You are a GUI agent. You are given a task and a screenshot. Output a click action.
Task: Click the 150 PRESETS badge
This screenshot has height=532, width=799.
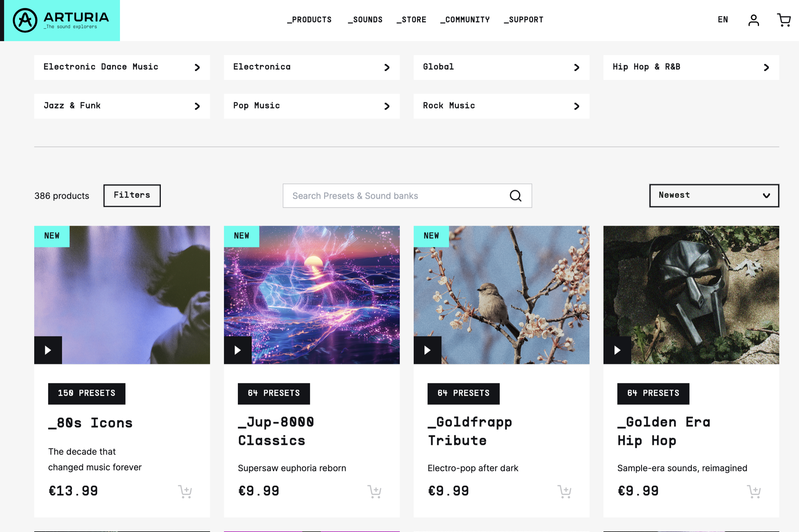pyautogui.click(x=86, y=393)
